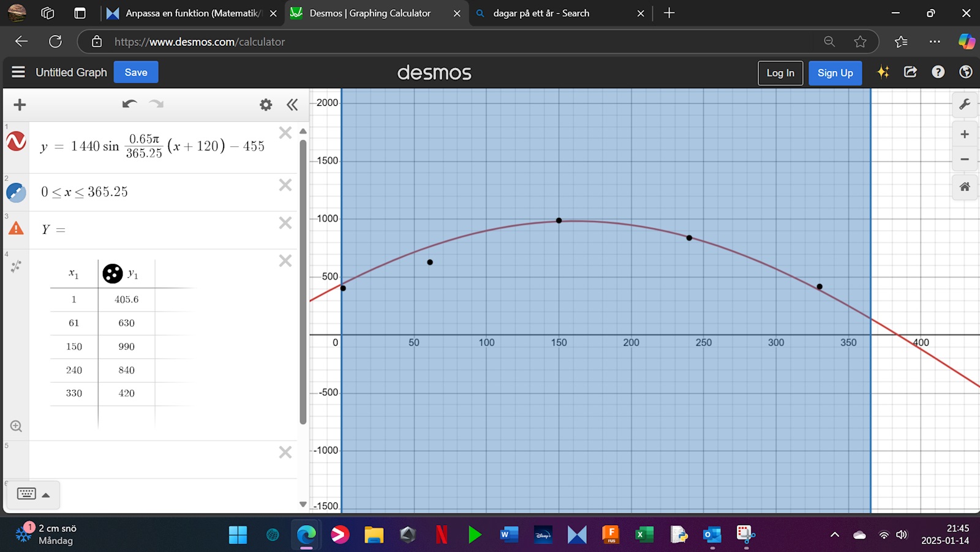Open the hamburger graphs menu
This screenshot has height=552, width=980.
tap(18, 72)
